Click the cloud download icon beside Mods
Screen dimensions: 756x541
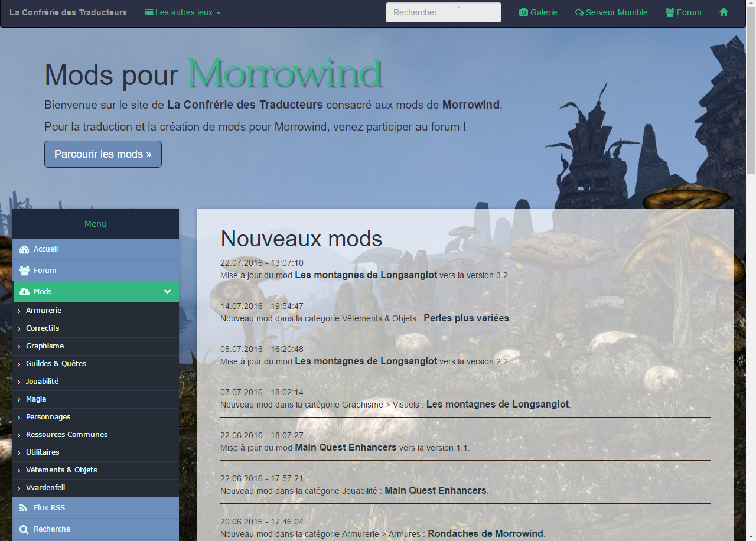(x=24, y=292)
